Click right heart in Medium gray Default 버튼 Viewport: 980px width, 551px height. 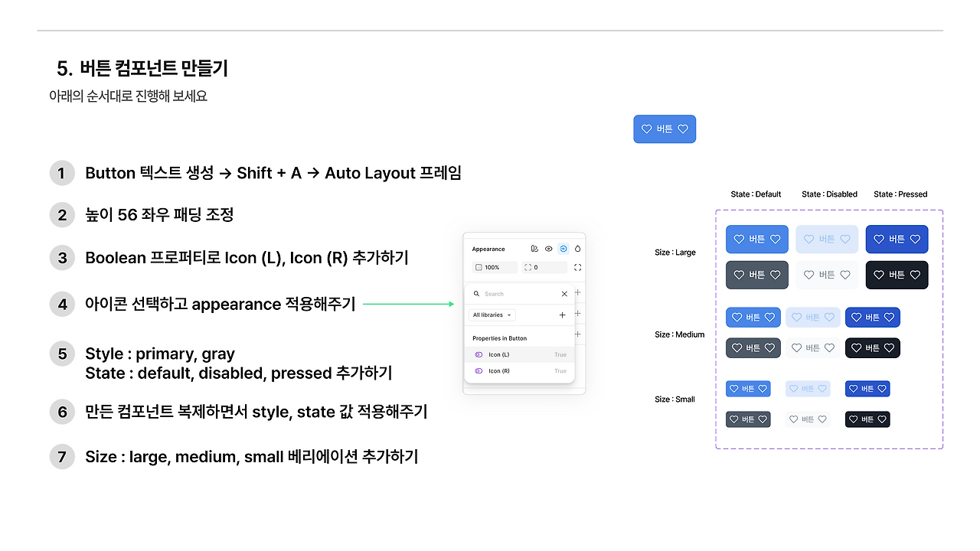(770, 348)
